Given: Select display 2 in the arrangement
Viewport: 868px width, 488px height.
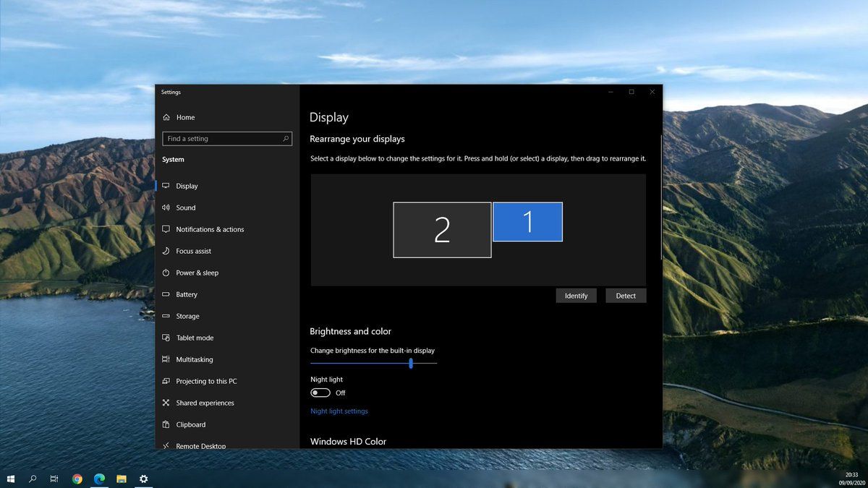Looking at the screenshot, I should pos(442,230).
